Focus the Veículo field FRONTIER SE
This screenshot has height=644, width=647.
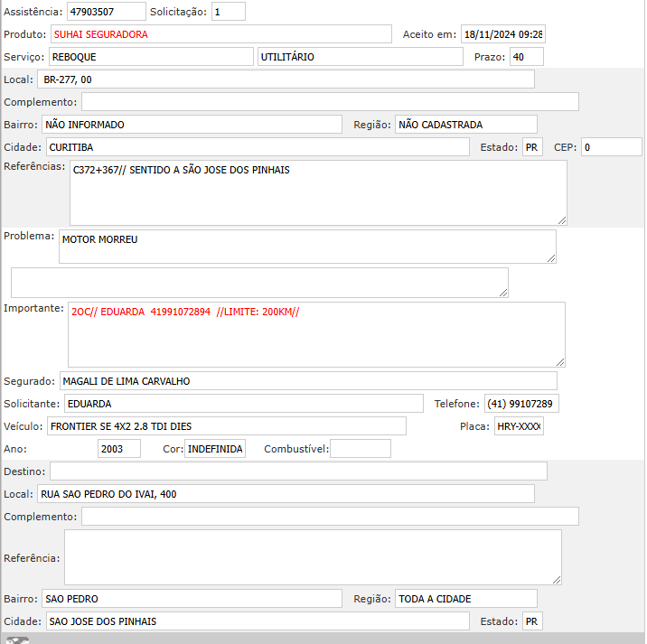click(x=226, y=426)
